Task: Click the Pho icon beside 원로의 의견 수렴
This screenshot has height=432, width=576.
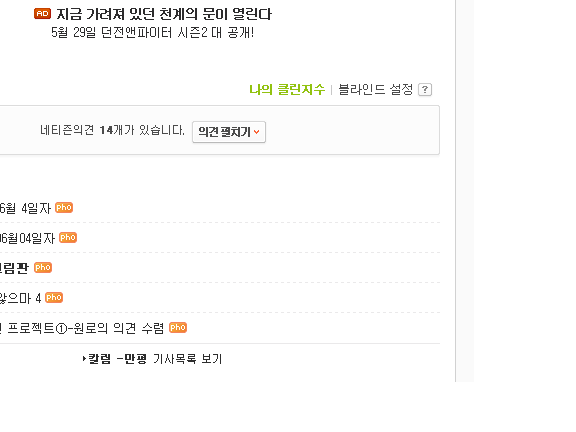Action: [x=178, y=327]
